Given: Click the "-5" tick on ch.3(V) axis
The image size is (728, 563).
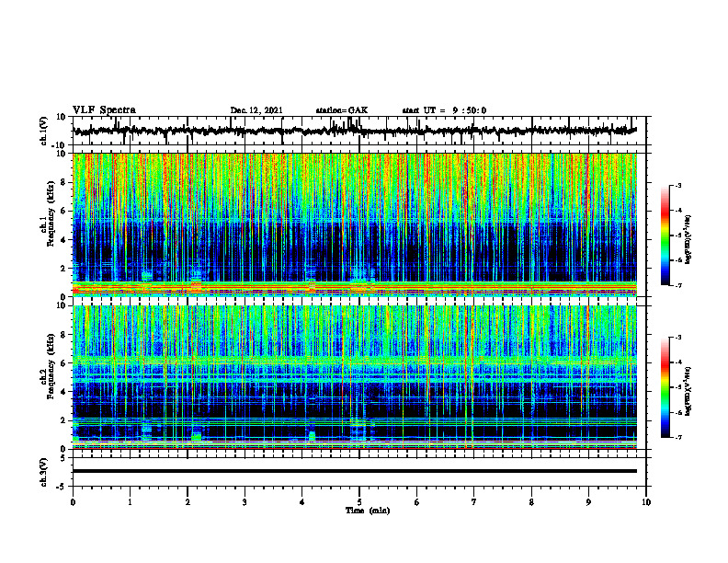Looking at the screenshot, I should (x=62, y=487).
